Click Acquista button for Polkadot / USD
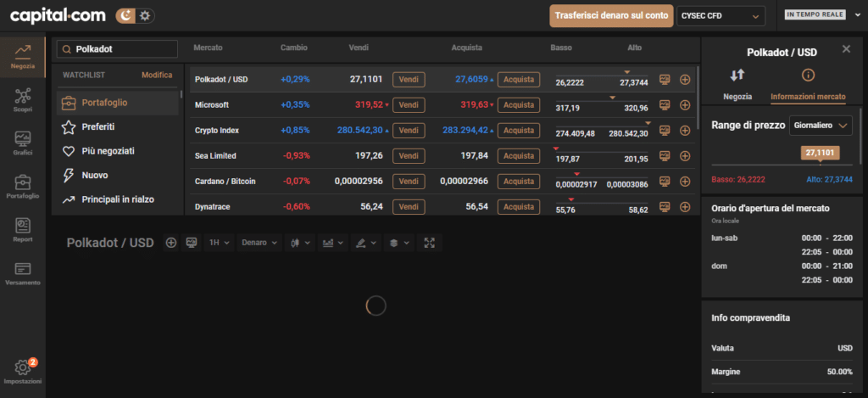The image size is (868, 398). tap(518, 79)
